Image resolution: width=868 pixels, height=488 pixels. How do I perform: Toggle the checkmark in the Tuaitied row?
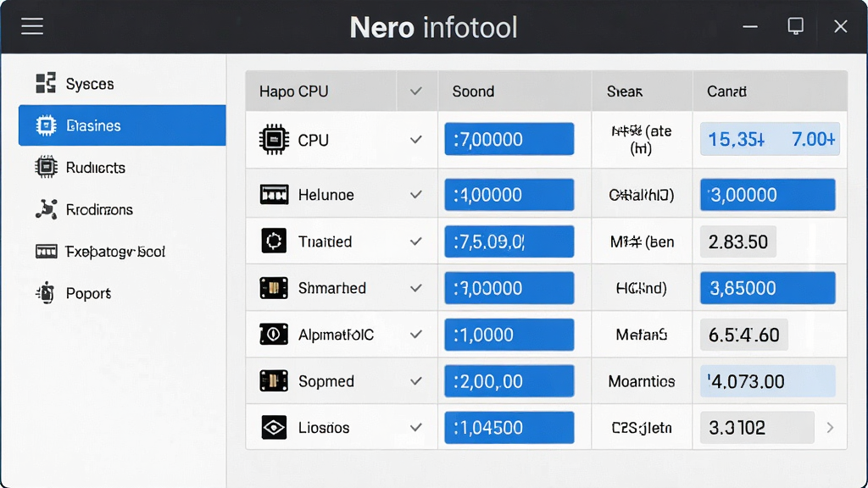415,241
